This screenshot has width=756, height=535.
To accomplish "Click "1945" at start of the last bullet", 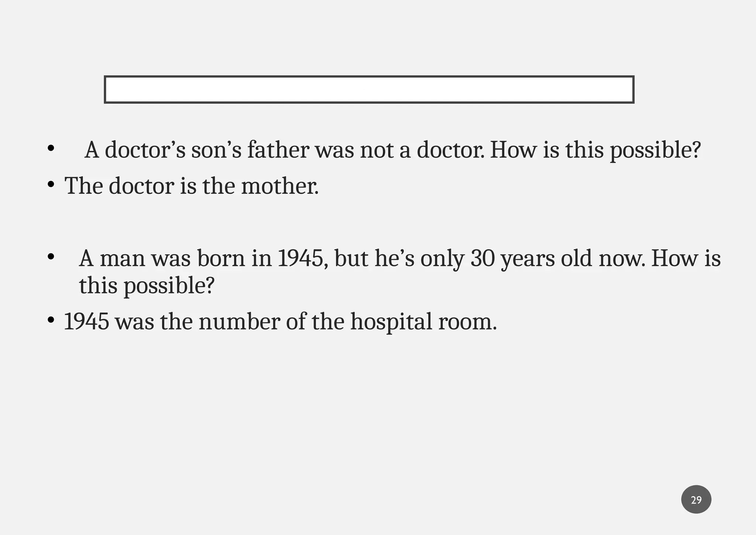I will (x=86, y=321).
